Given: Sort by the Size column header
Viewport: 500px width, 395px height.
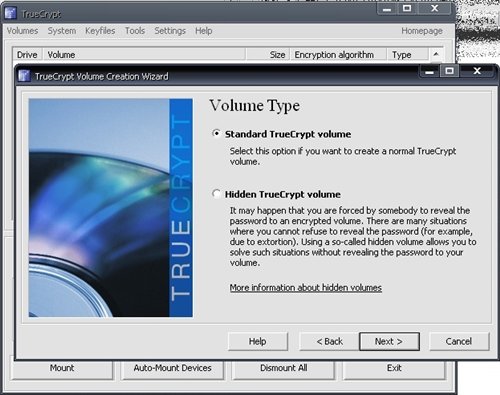Looking at the screenshot, I should 268,54.
